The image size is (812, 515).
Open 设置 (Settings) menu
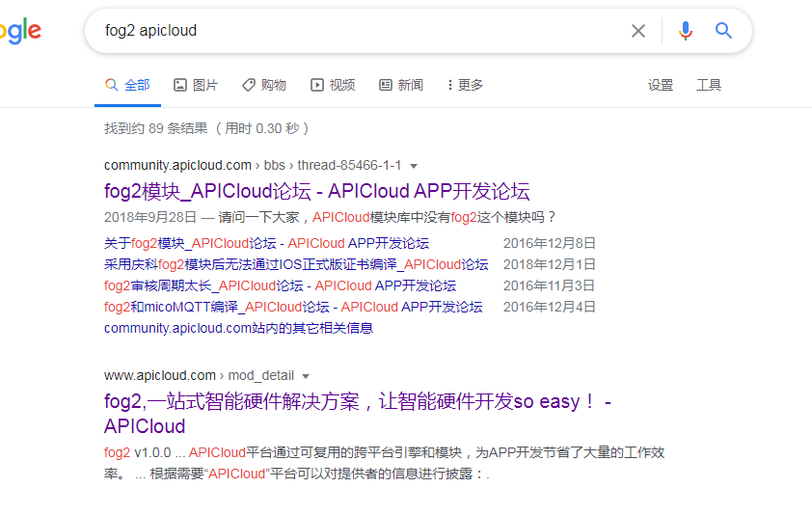point(661,85)
